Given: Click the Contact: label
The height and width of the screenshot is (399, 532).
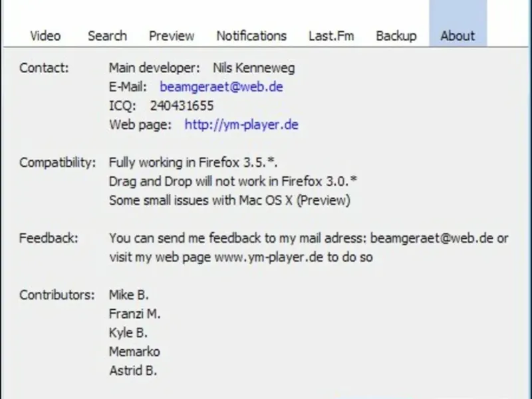Looking at the screenshot, I should click(44, 68).
